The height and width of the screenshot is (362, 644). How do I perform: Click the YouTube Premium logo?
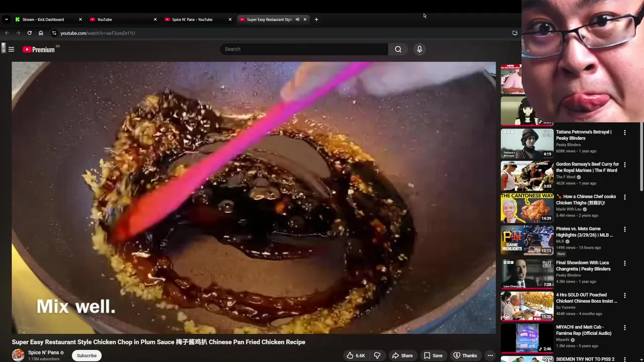[x=39, y=49]
